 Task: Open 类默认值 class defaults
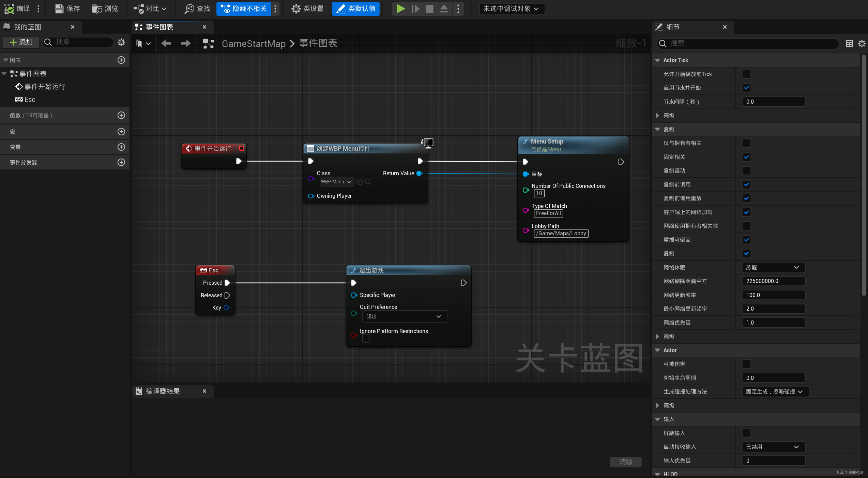tap(356, 9)
